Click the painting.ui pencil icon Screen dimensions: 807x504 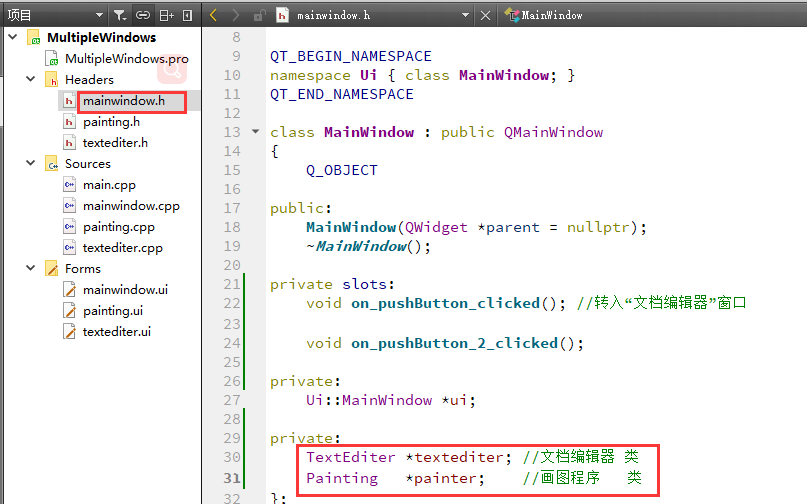pos(69,310)
